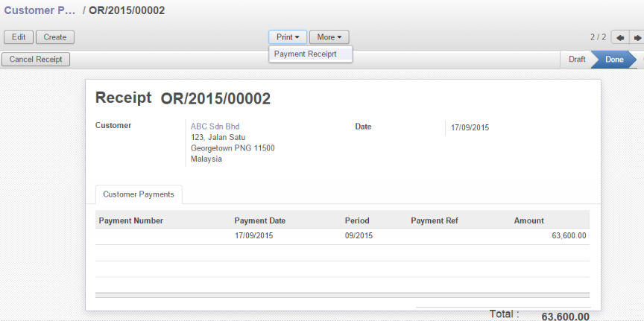This screenshot has width=644, height=321.
Task: Go to previous record with left arrow
Action: pyautogui.click(x=619, y=37)
